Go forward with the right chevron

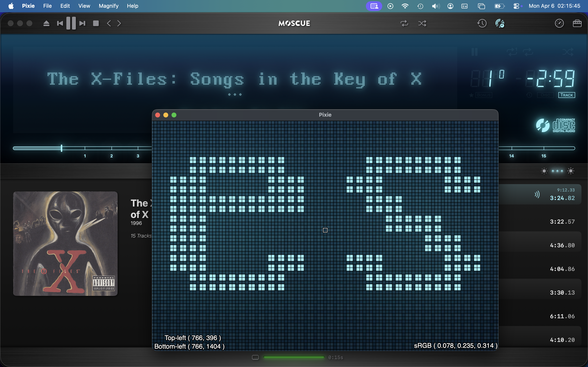click(119, 23)
